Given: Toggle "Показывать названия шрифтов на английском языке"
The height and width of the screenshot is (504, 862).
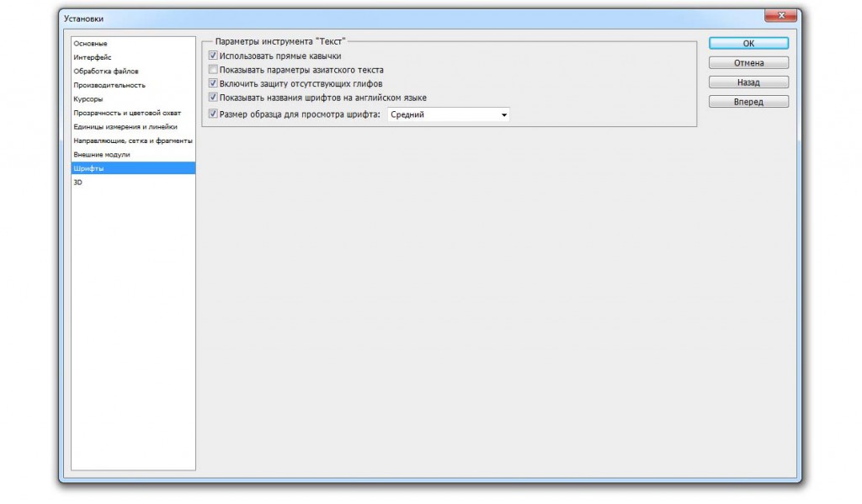Looking at the screenshot, I should point(213,98).
